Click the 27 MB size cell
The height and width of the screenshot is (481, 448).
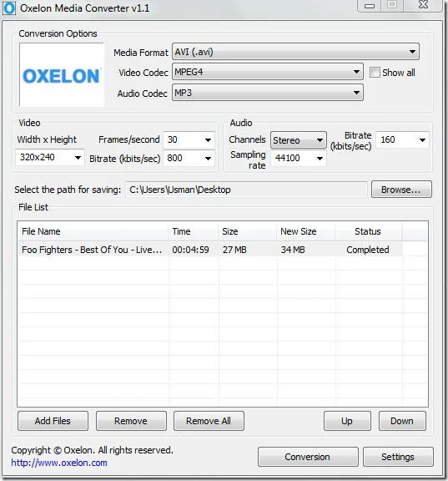[x=234, y=250]
